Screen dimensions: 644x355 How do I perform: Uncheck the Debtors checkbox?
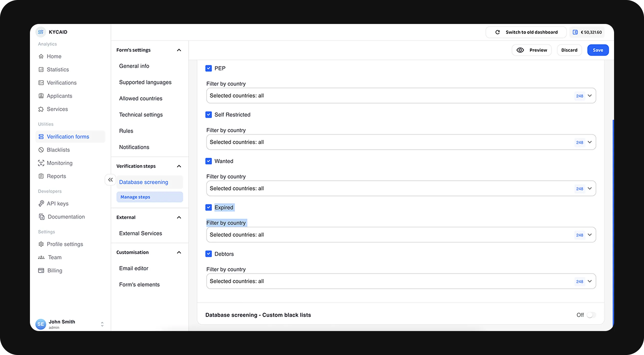coord(208,254)
